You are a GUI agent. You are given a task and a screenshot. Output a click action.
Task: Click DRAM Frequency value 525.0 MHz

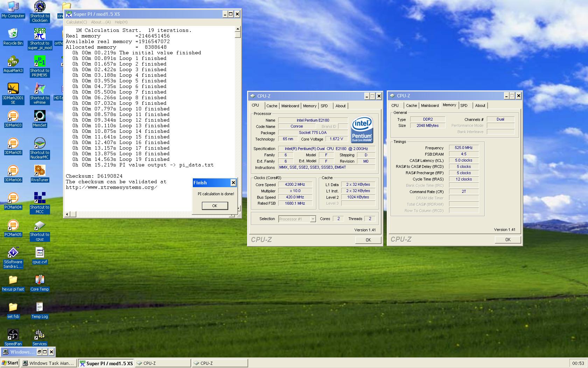pos(463,148)
